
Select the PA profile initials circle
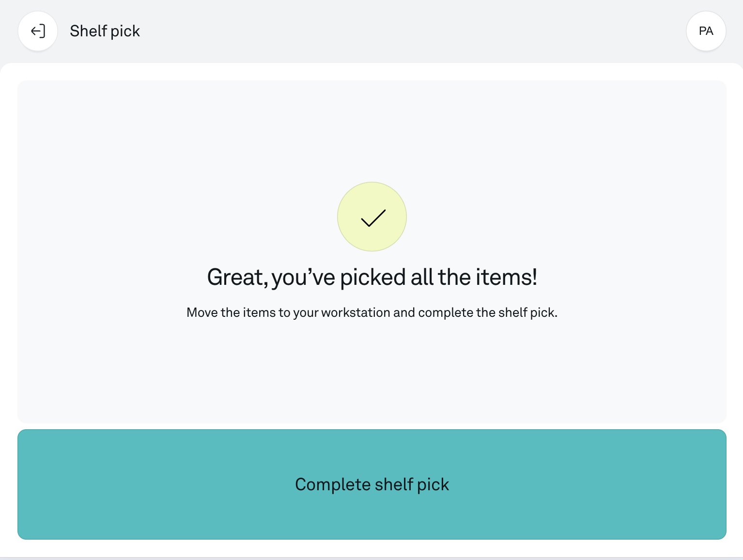coord(706,31)
